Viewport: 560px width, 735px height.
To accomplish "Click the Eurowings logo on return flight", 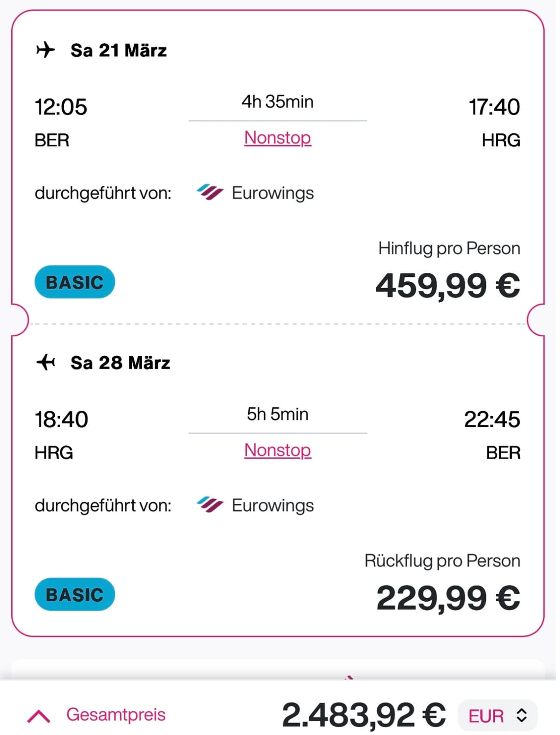I will [210, 505].
